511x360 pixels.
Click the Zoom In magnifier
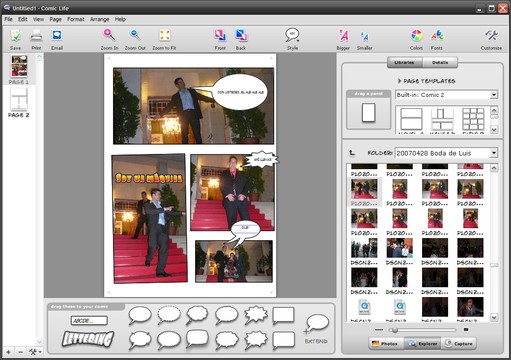click(x=109, y=35)
